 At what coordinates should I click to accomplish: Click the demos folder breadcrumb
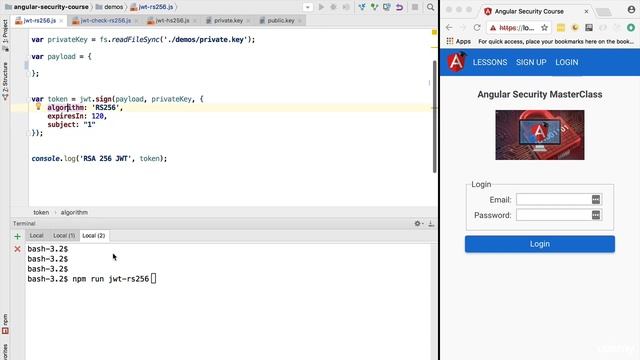(109, 7)
